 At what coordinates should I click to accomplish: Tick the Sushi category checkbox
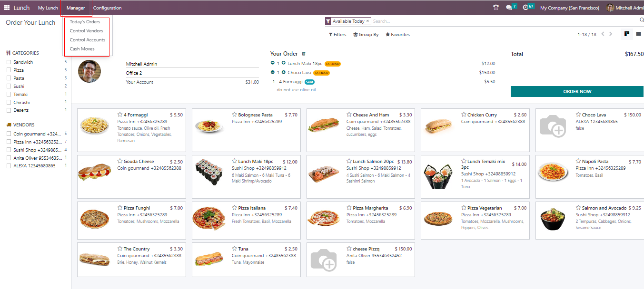pyautogui.click(x=9, y=87)
